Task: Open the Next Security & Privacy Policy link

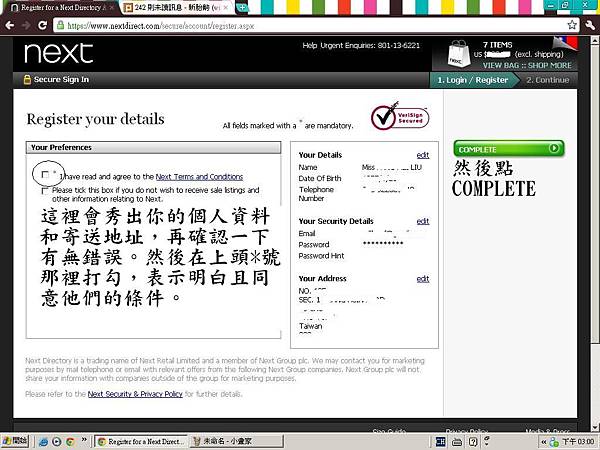Action: 135,394
